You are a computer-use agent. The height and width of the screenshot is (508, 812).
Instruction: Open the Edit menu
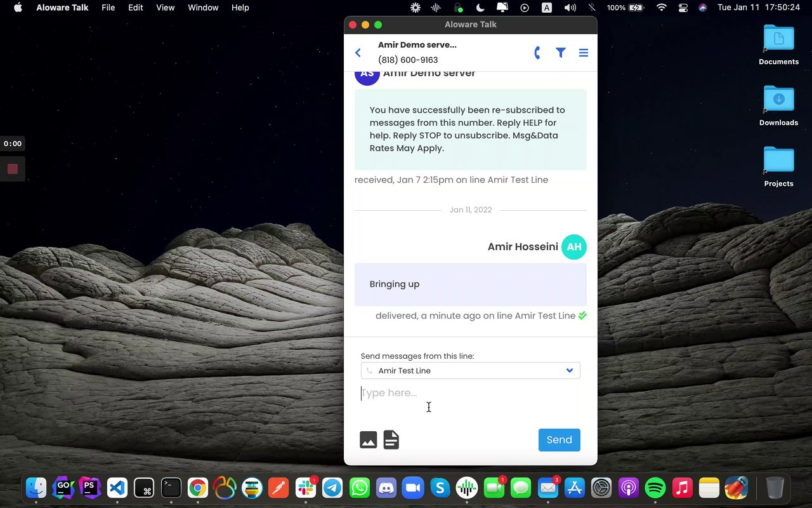tap(136, 8)
